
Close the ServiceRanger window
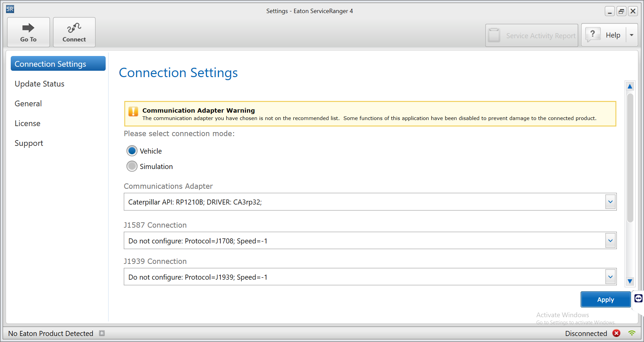coord(633,11)
